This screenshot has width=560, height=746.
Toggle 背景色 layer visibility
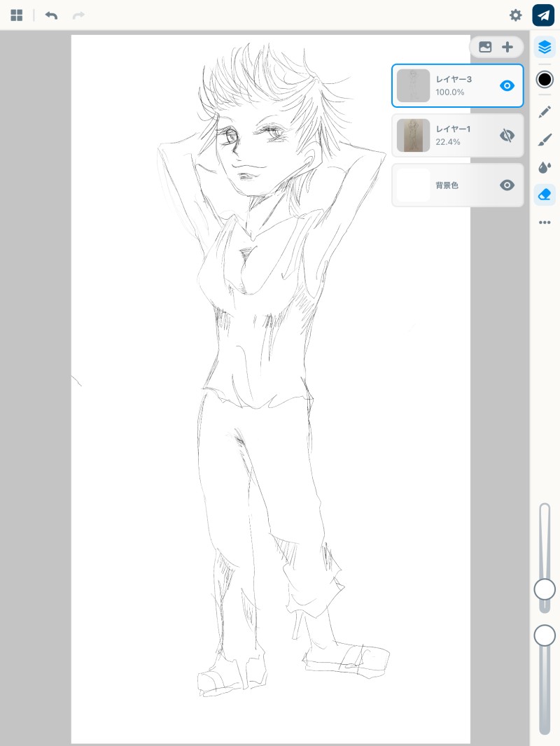(507, 185)
